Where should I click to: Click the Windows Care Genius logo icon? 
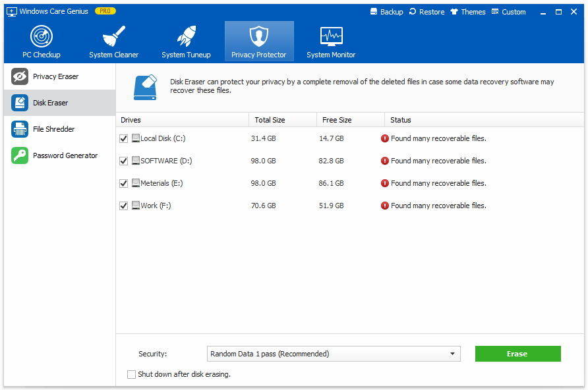pyautogui.click(x=12, y=12)
